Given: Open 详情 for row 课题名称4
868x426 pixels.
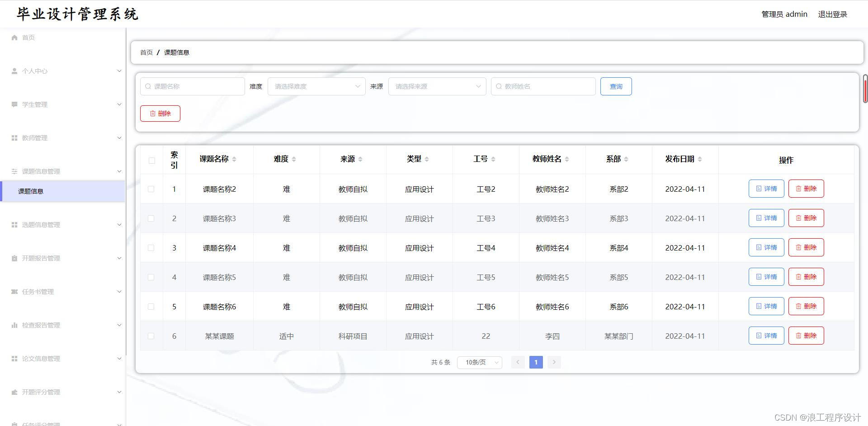Looking at the screenshot, I should click(766, 247).
